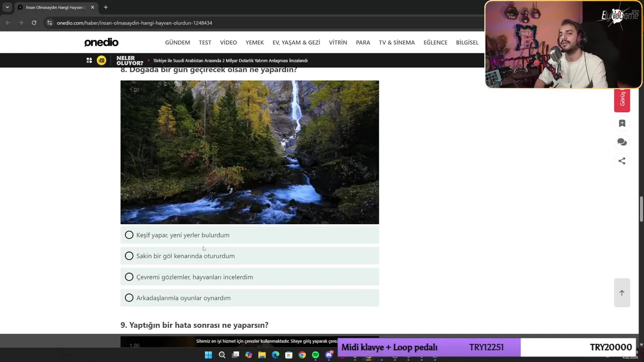Image resolution: width=644 pixels, height=362 pixels.
Task: Click the question 8 heading text
Action: click(x=209, y=70)
